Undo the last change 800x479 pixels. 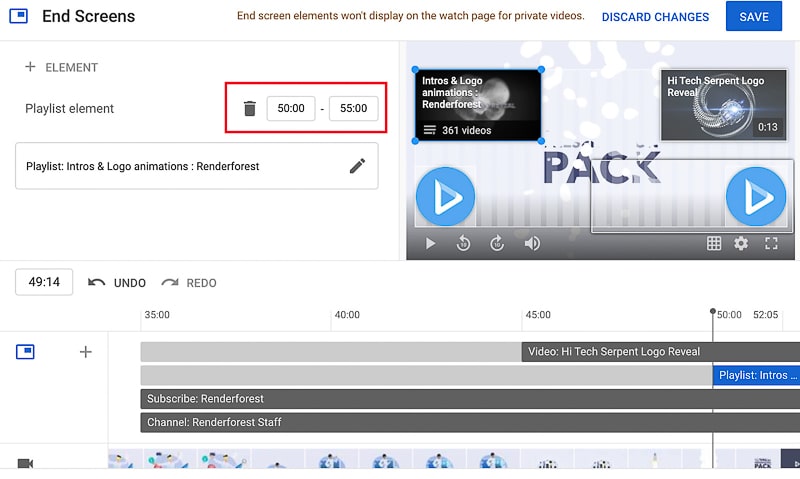(117, 283)
